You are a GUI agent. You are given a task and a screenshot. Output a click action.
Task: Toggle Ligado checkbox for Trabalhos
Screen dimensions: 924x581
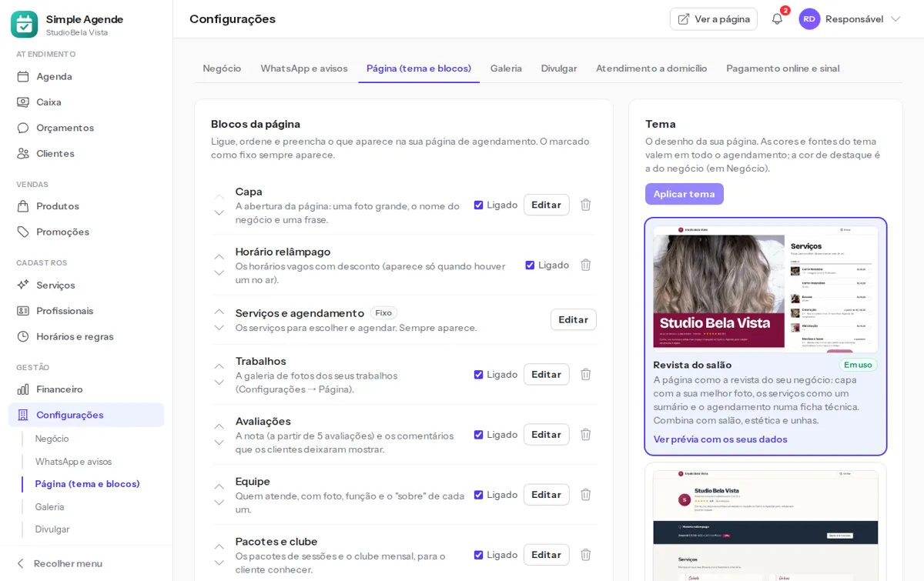click(x=478, y=374)
